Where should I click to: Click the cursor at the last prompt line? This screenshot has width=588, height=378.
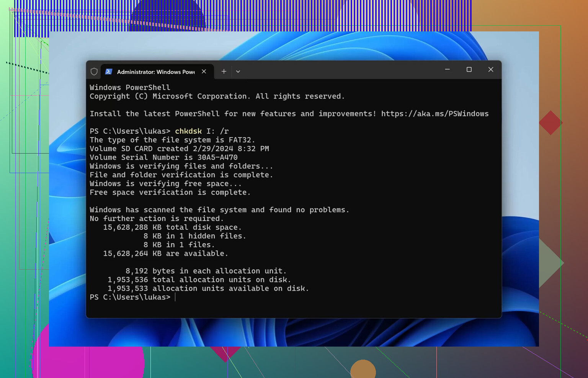click(x=175, y=297)
